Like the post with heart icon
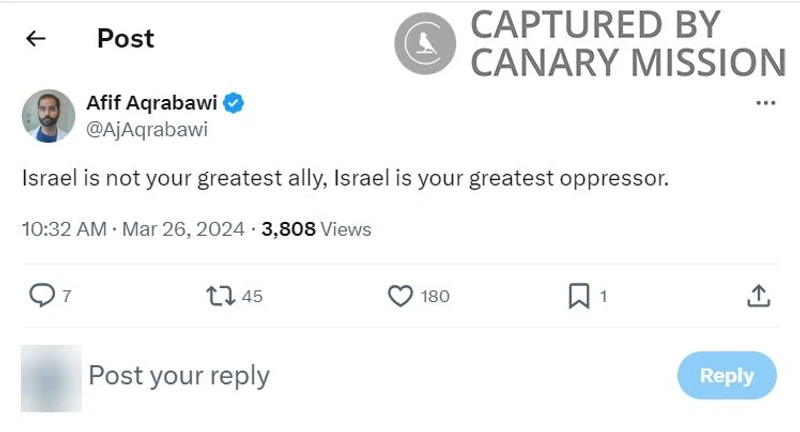The height and width of the screenshot is (432, 800). click(400, 295)
